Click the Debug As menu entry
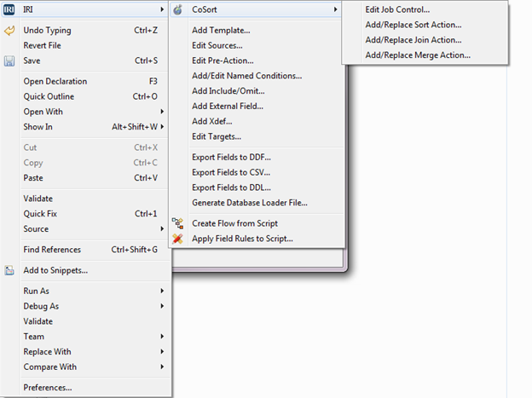The height and width of the screenshot is (398, 532). click(x=86, y=306)
